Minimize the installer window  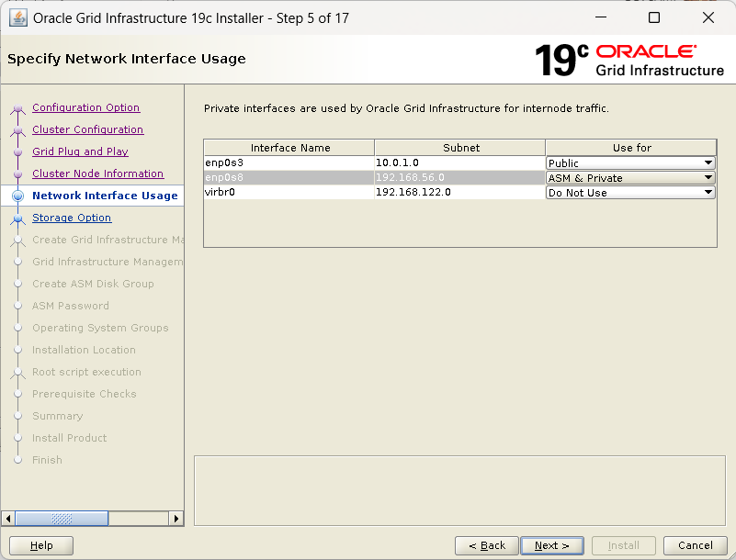point(601,17)
